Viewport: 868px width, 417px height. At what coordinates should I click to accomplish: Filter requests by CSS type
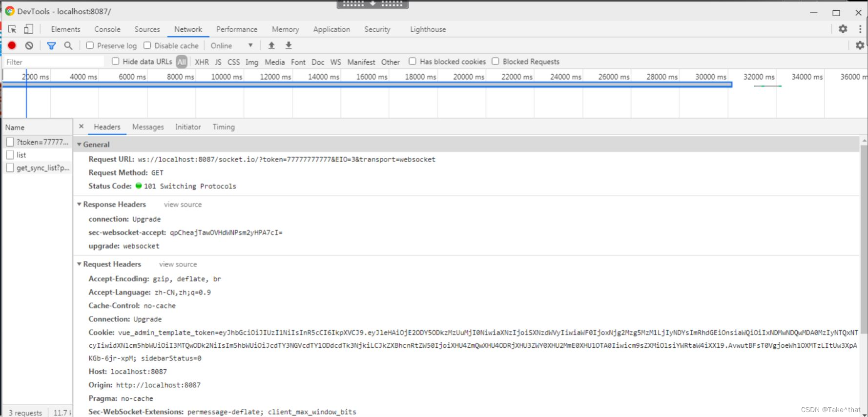click(234, 62)
